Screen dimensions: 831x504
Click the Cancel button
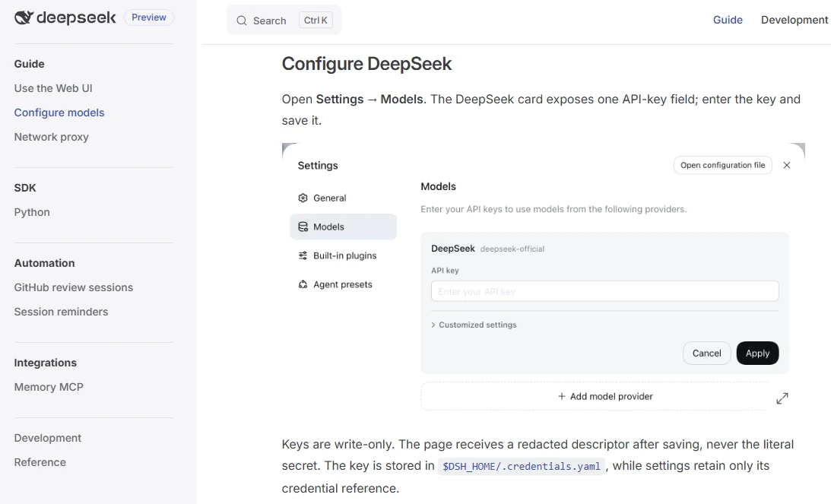click(707, 353)
